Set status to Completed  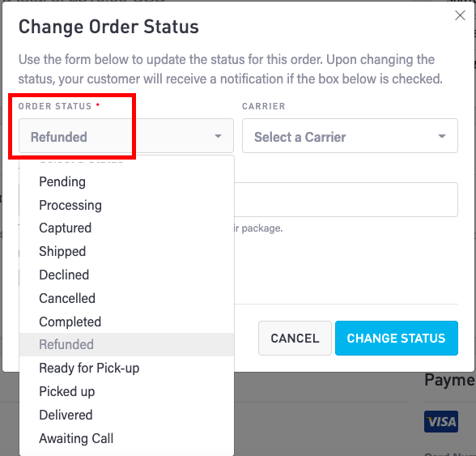pos(126,322)
